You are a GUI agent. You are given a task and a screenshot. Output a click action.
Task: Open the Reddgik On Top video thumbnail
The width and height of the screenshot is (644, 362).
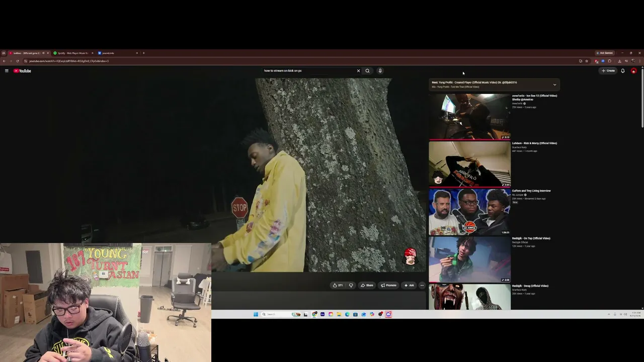point(469,259)
